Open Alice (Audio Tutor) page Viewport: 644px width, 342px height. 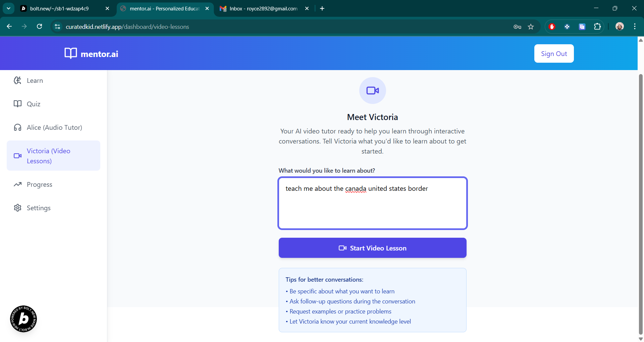53,127
